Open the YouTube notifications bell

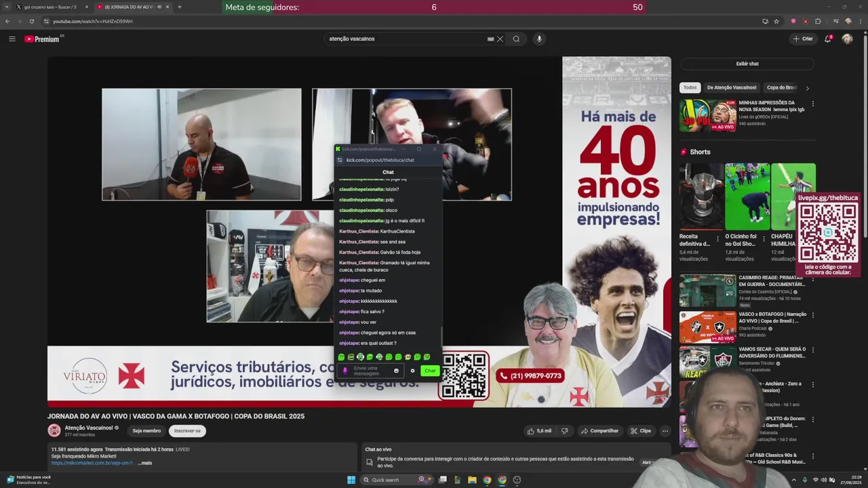(828, 39)
